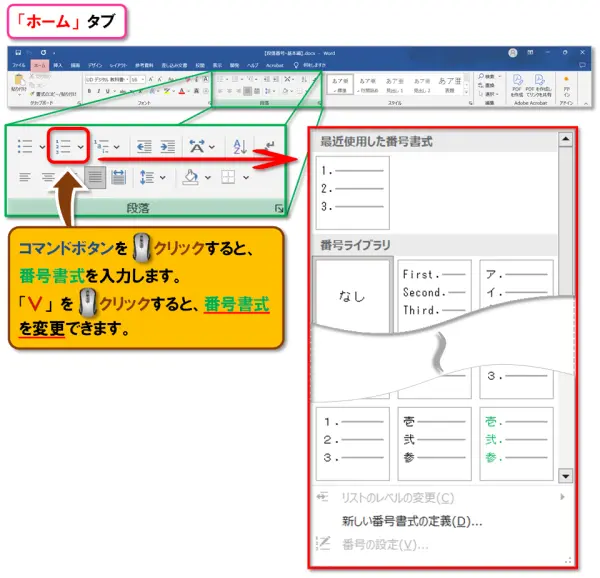This screenshot has width=600, height=578.
Task: Open the borders dropdown arrow in the enlarged panel
Action: [246, 177]
